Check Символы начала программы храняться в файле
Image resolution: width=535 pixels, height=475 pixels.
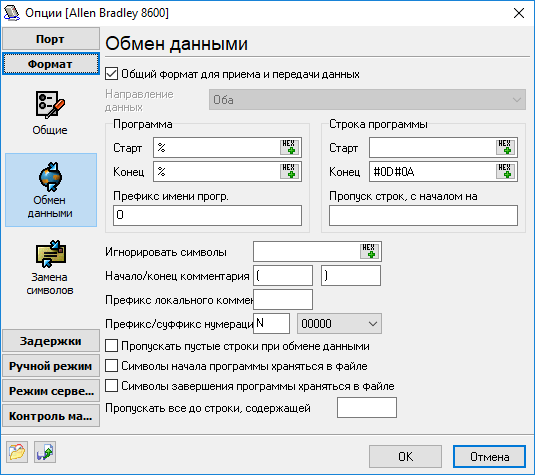(111, 366)
